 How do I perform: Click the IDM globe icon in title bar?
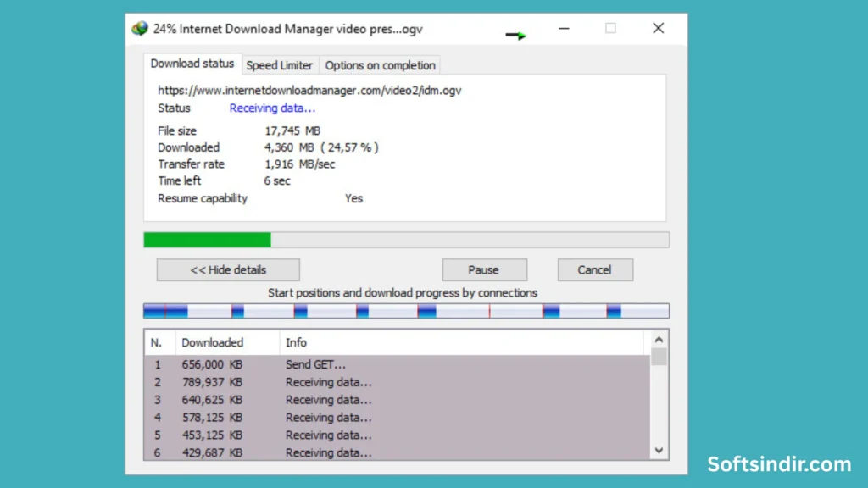(x=140, y=29)
